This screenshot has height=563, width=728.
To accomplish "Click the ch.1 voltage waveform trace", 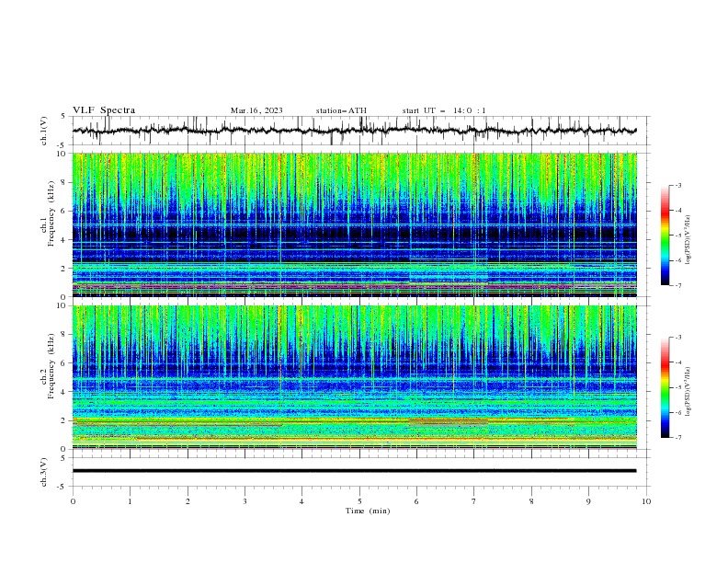I will [354, 131].
